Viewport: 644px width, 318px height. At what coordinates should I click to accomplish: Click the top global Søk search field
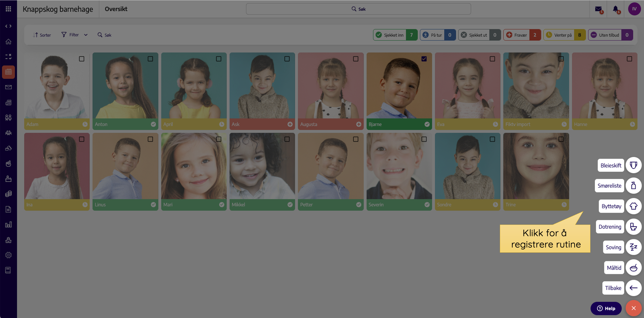click(358, 9)
